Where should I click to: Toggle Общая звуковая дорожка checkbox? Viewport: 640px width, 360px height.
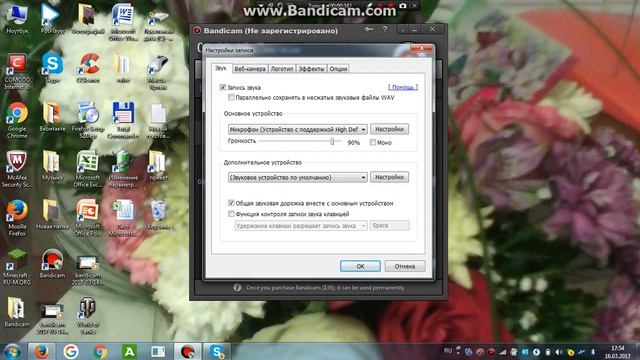click(x=231, y=203)
